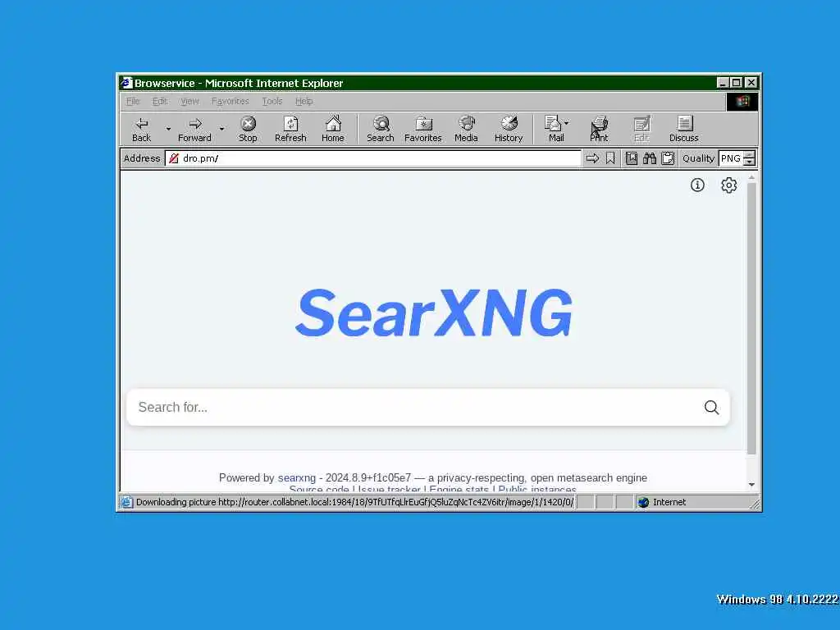The height and width of the screenshot is (630, 840).
Task: Go to the Home page
Action: (333, 130)
